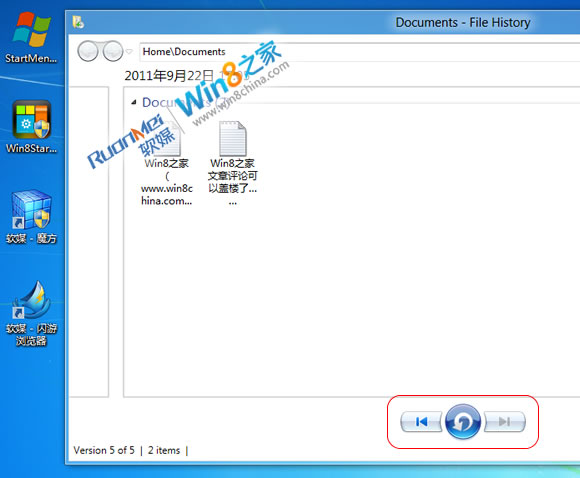Go to the next version
Viewport: 580px width, 478px height.
pyautogui.click(x=505, y=421)
